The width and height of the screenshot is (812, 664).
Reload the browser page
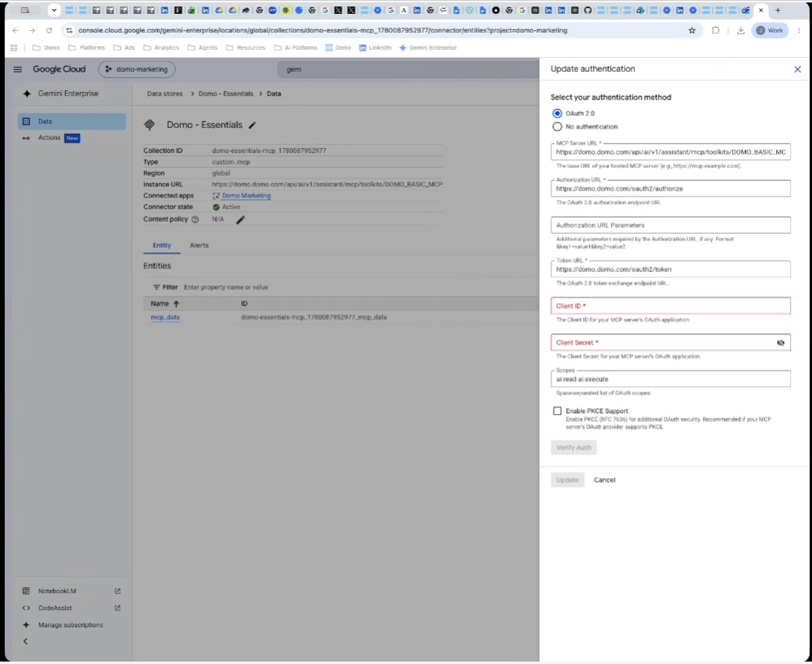pyautogui.click(x=49, y=31)
